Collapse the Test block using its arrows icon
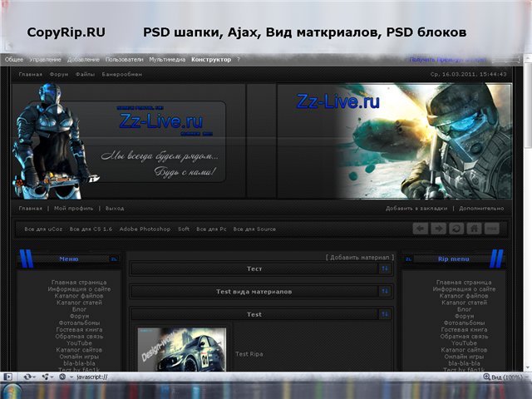This screenshot has width=532, height=399. [385, 314]
